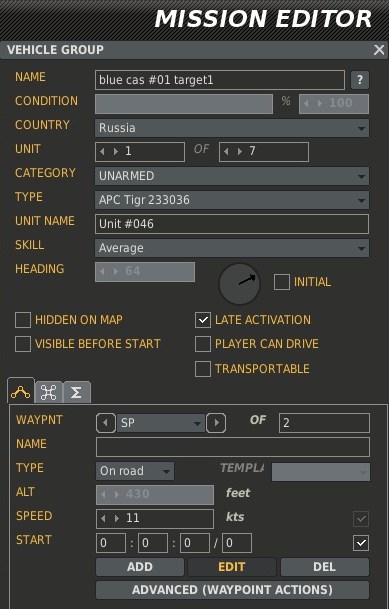Open ADVANCED (WAYPOINT ACTIONS)
The height and width of the screenshot is (609, 389).
click(232, 590)
